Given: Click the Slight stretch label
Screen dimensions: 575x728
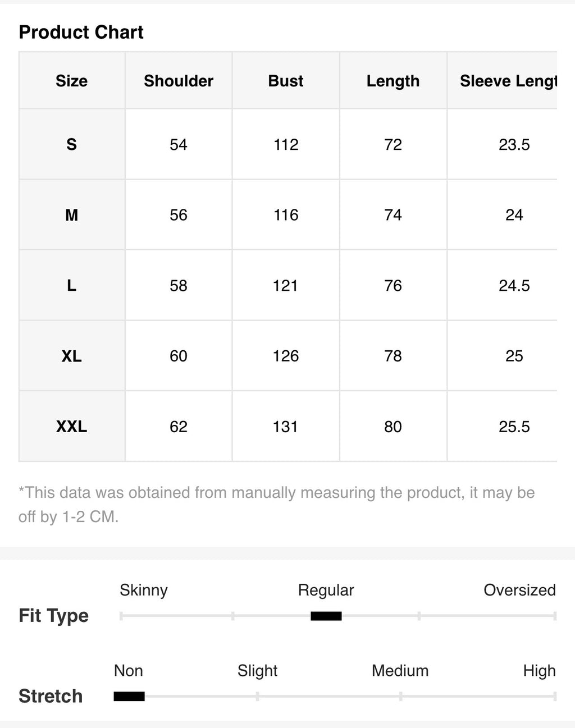Looking at the screenshot, I should coord(257,671).
